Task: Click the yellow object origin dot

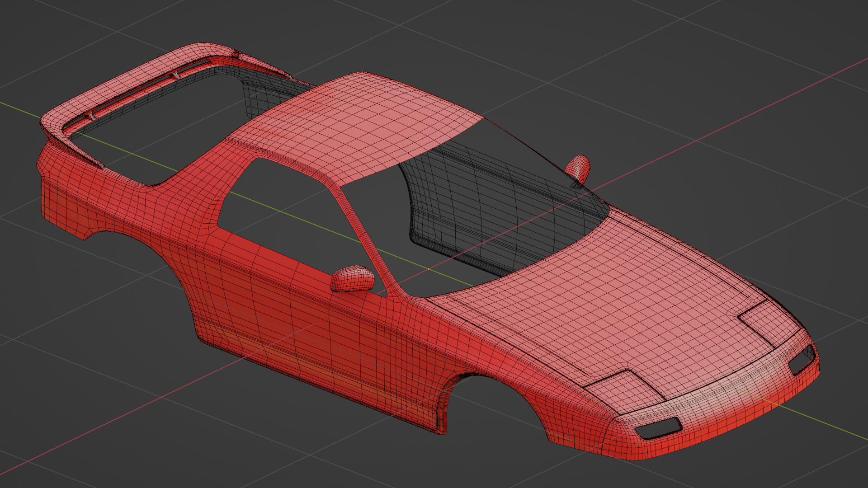Action: tap(429, 269)
